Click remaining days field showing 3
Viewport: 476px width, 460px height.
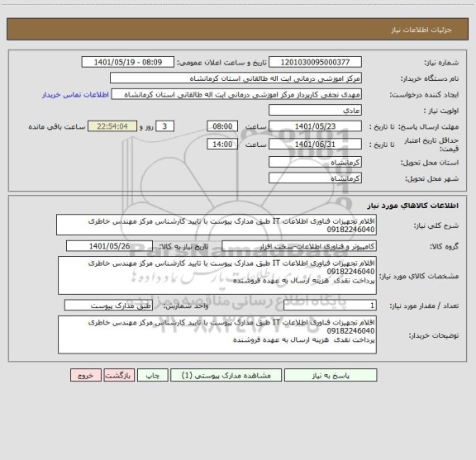(x=164, y=126)
